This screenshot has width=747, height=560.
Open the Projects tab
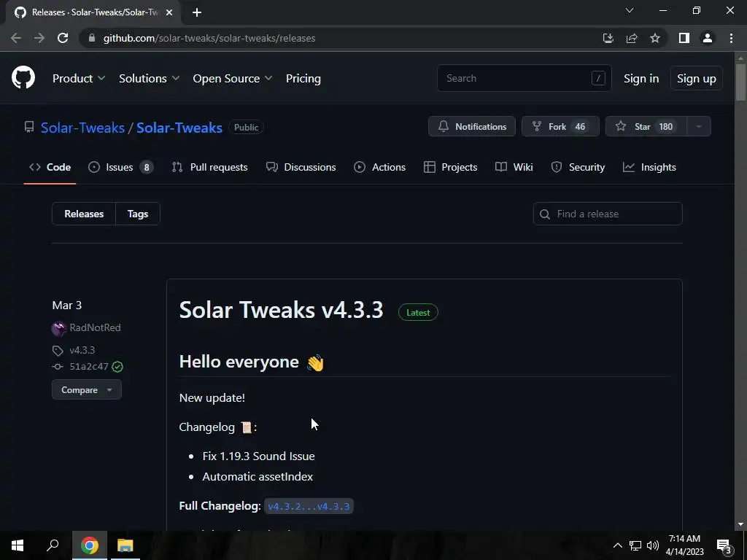coord(450,167)
